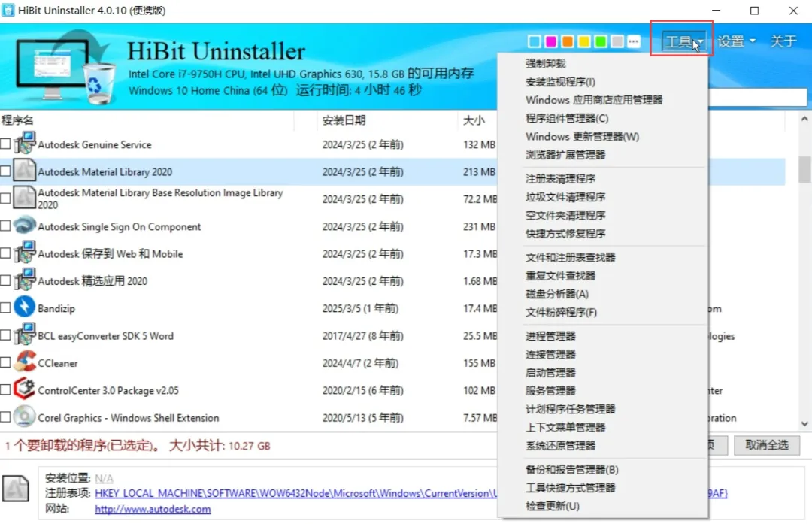The width and height of the screenshot is (812, 524).
Task: Click the program icon in details panel
Action: click(16, 488)
